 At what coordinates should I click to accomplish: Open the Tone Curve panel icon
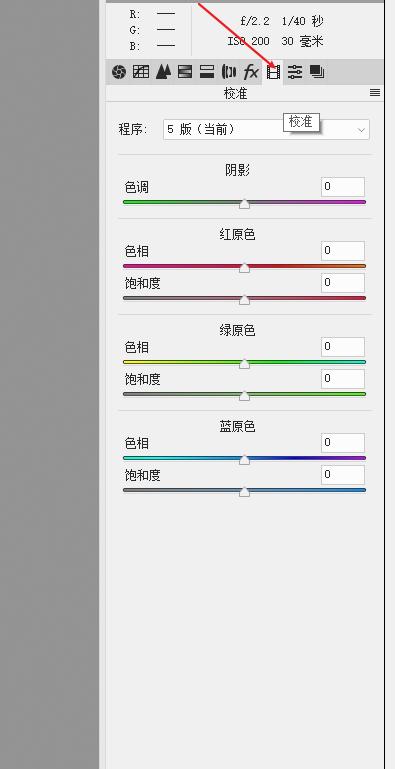141,72
